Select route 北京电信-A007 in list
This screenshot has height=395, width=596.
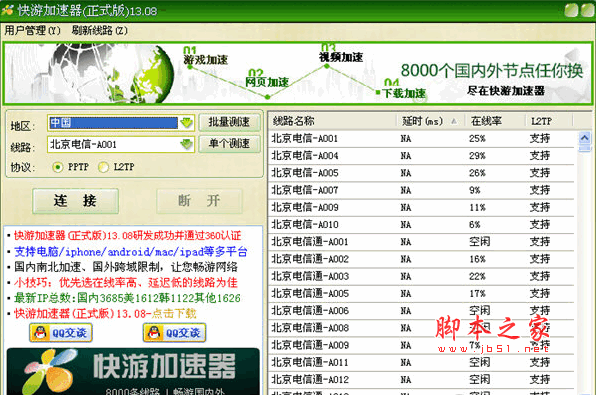click(421, 190)
